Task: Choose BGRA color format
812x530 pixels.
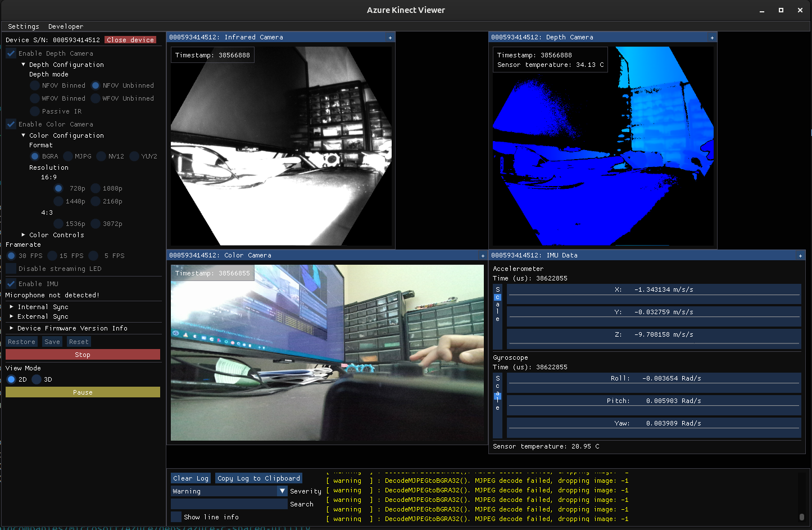Action: [x=35, y=156]
